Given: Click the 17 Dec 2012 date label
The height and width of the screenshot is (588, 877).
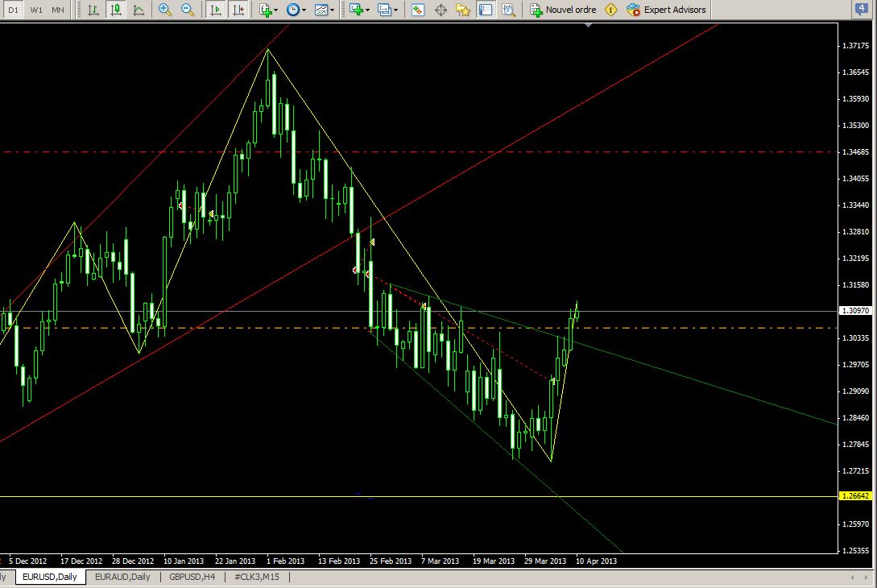Looking at the screenshot, I should coord(81,561).
